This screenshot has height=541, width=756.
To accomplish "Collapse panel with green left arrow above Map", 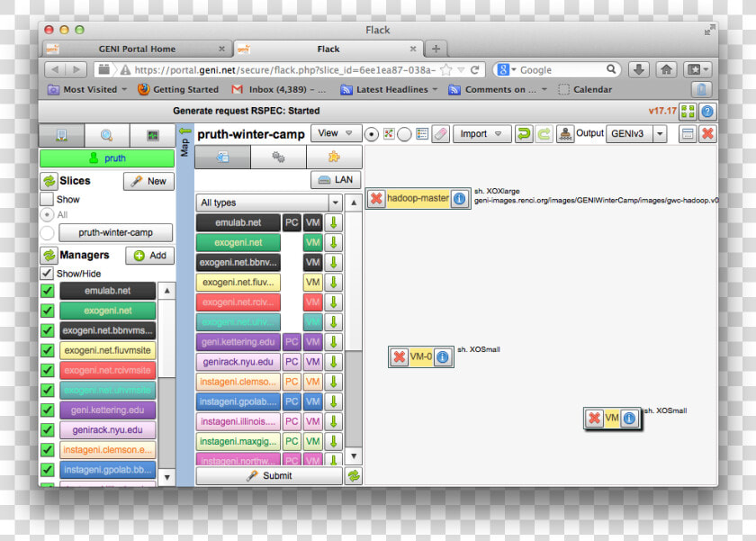I will click(185, 131).
